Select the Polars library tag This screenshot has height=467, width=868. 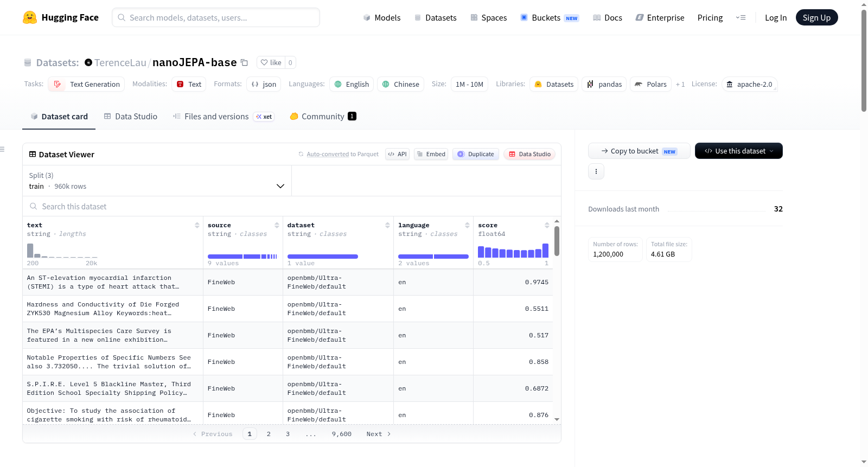(650, 84)
